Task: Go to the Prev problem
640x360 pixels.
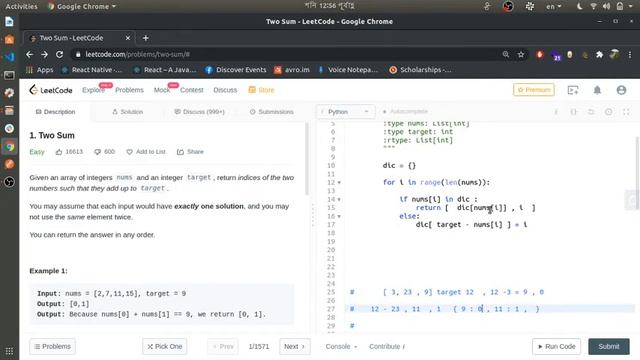Action: tap(223, 347)
